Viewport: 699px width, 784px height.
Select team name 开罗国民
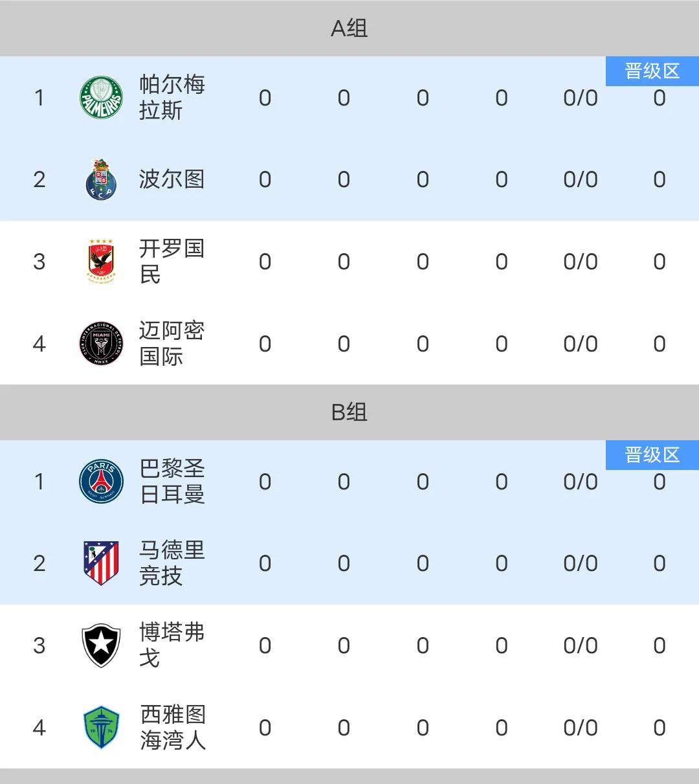tap(172, 261)
